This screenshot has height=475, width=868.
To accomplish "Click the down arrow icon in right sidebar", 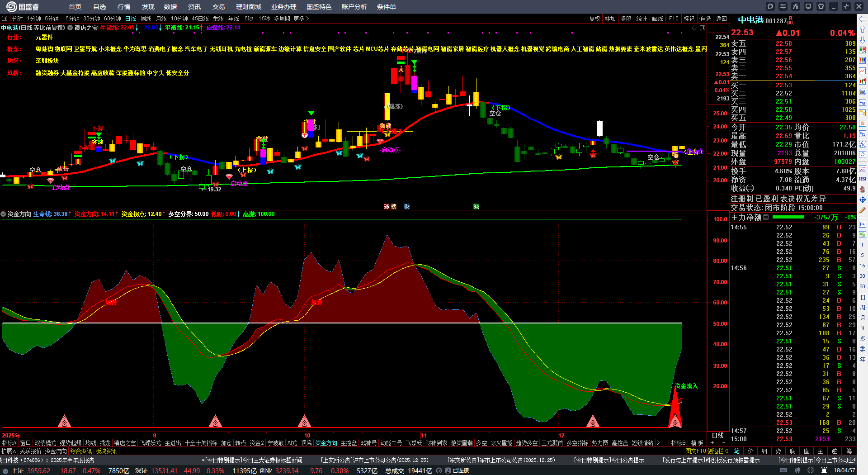I will [x=863, y=40].
